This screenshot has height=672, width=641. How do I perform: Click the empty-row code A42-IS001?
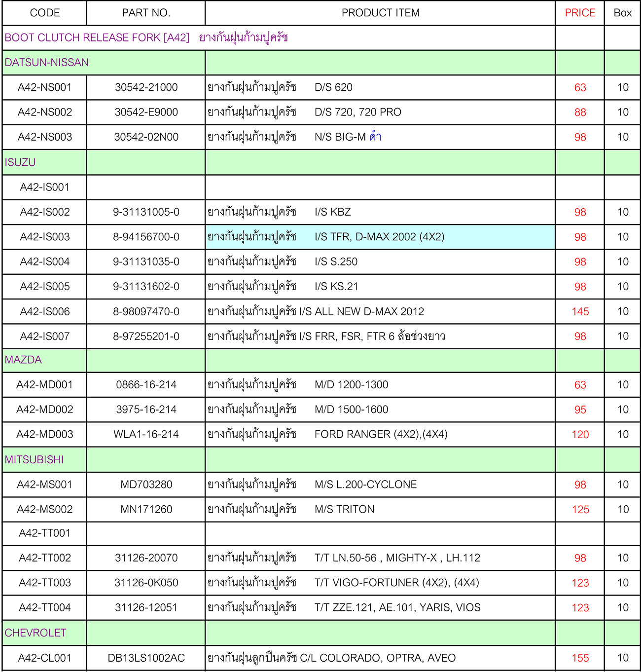[x=45, y=187]
